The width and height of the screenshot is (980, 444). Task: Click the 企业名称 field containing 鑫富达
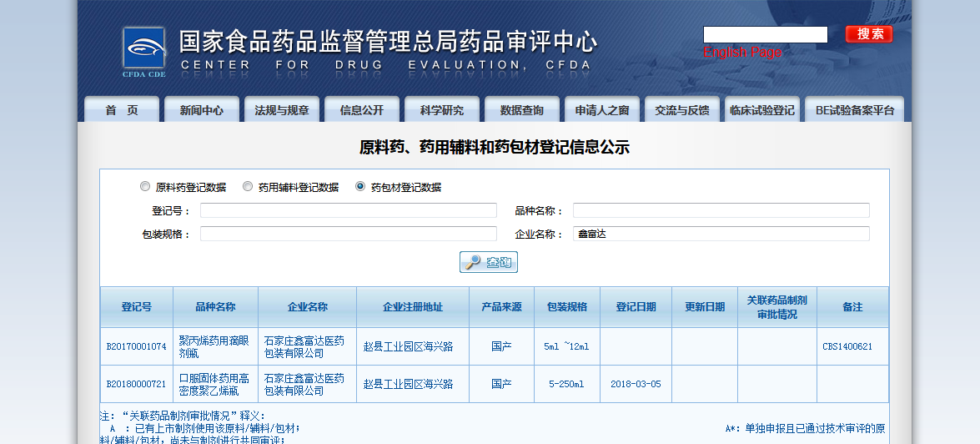721,234
